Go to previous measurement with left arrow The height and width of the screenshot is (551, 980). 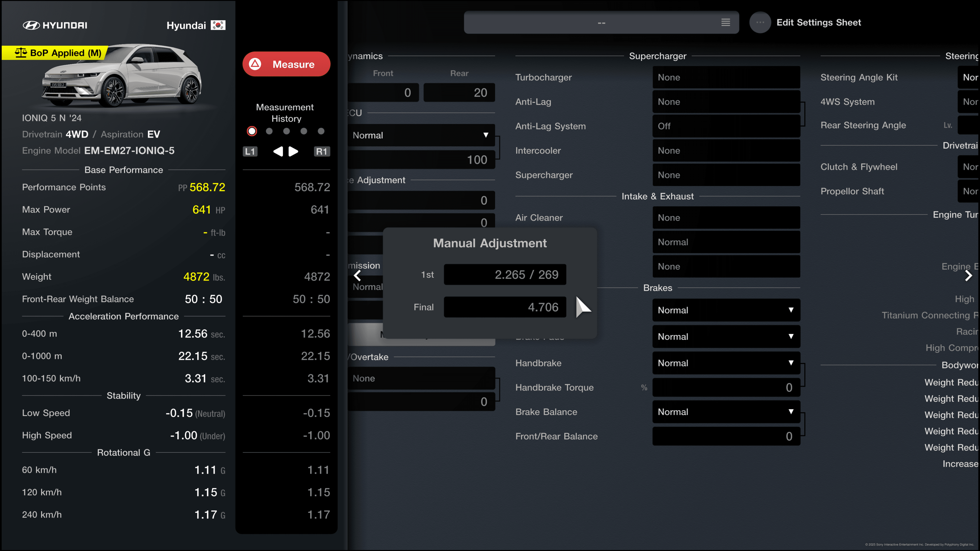[278, 151]
